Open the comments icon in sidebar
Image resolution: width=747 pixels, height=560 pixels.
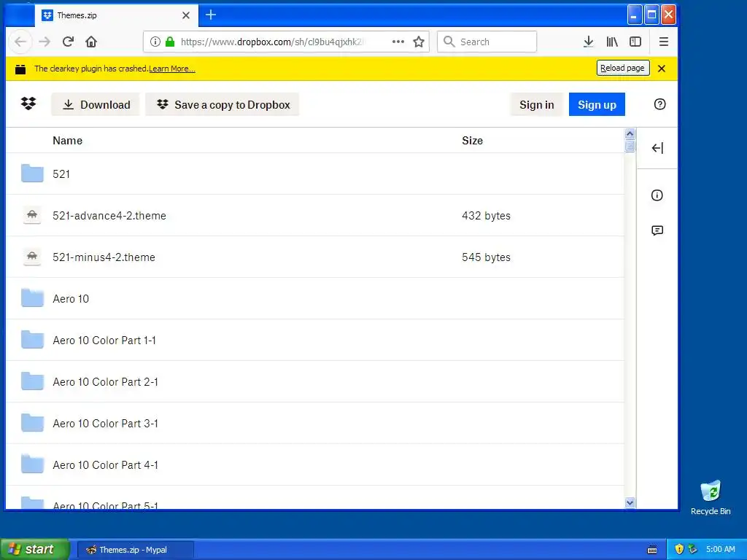(657, 231)
